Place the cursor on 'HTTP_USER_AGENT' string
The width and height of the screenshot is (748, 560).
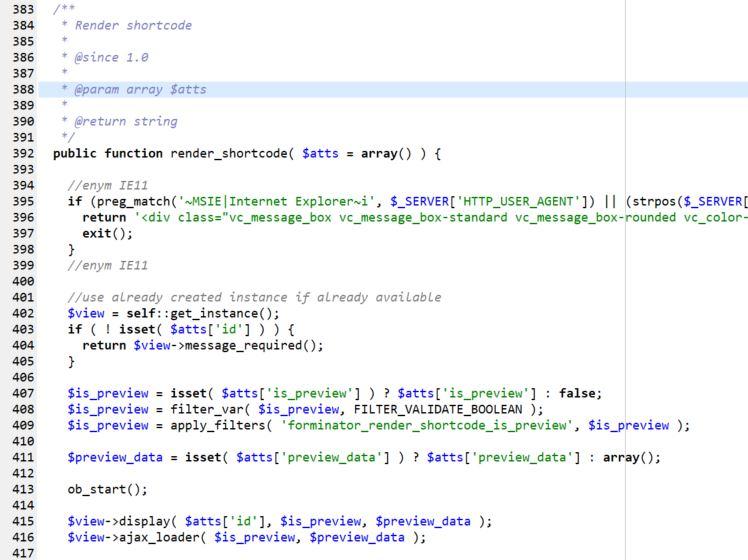518,201
